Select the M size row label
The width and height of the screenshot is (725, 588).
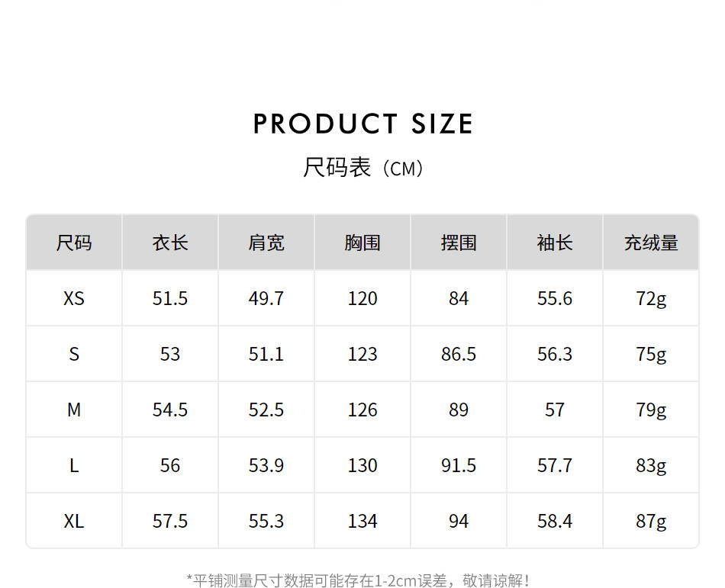tap(74, 410)
